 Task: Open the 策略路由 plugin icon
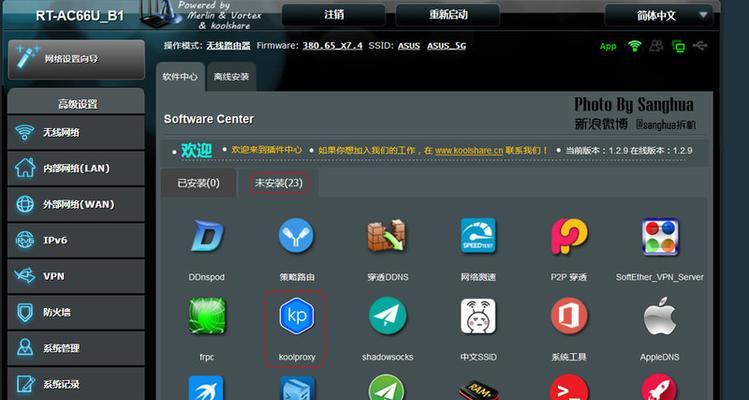[x=296, y=236]
